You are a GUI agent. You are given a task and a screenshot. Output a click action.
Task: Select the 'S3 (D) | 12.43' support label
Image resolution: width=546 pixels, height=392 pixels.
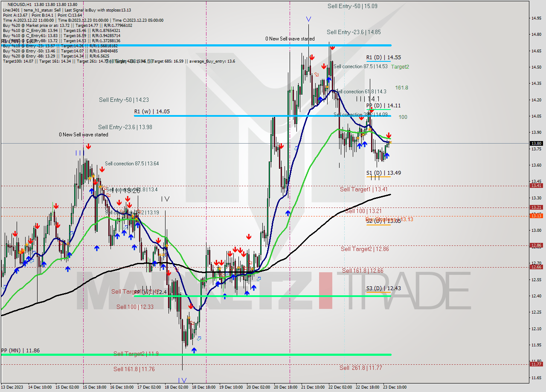click(383, 288)
